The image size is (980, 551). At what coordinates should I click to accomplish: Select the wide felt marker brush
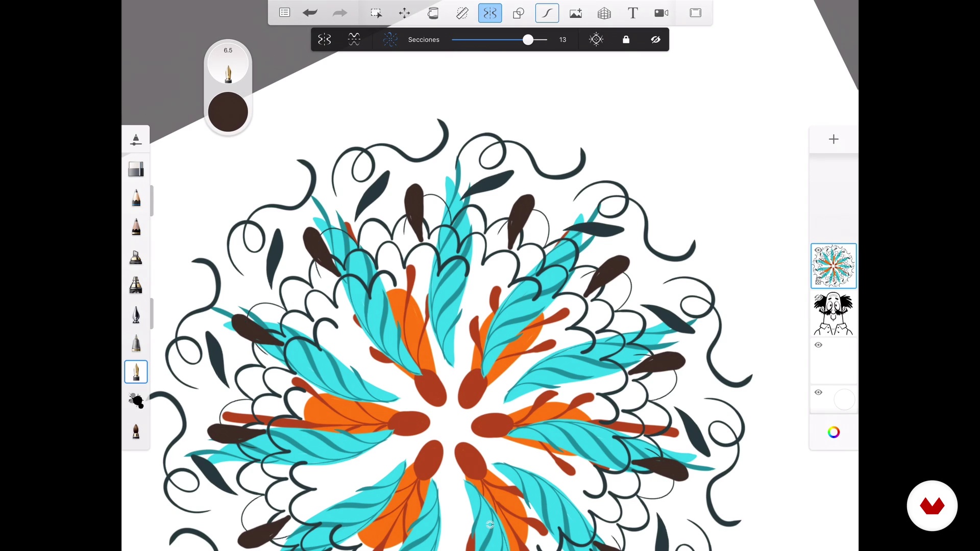coord(136,285)
